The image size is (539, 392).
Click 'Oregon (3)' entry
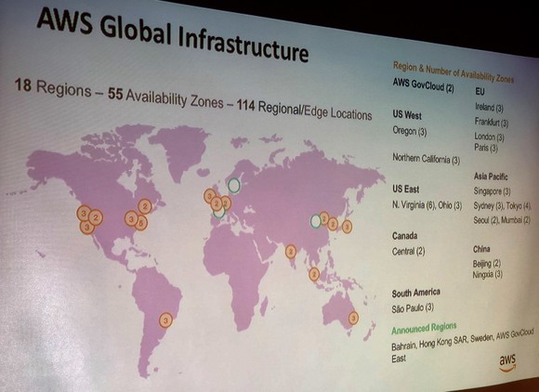pos(410,131)
